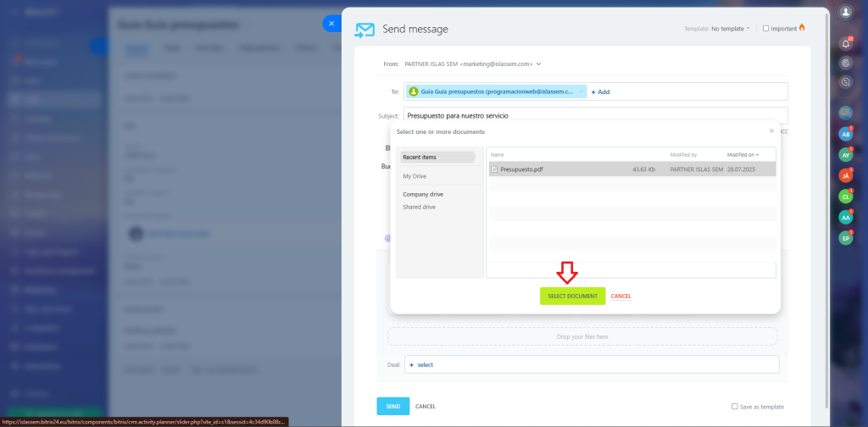The image size is (868, 427).
Task: Enable the Save as template checkbox
Action: click(734, 407)
